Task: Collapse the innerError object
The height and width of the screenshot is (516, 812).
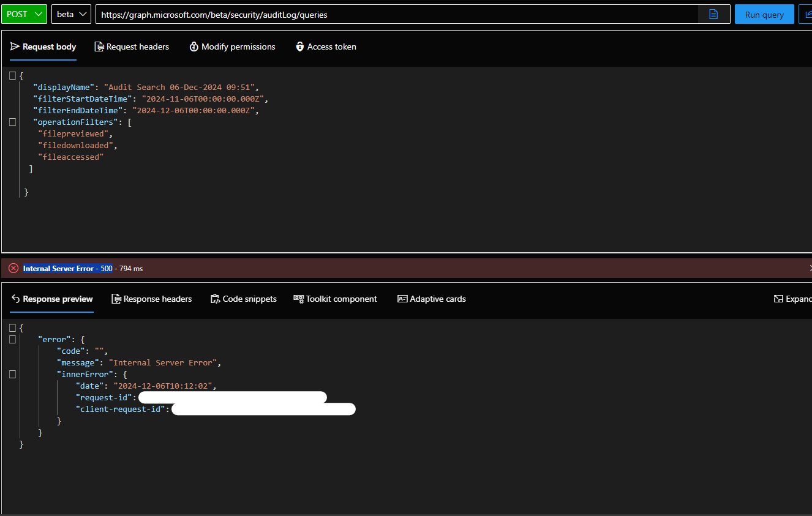Action: (12, 374)
